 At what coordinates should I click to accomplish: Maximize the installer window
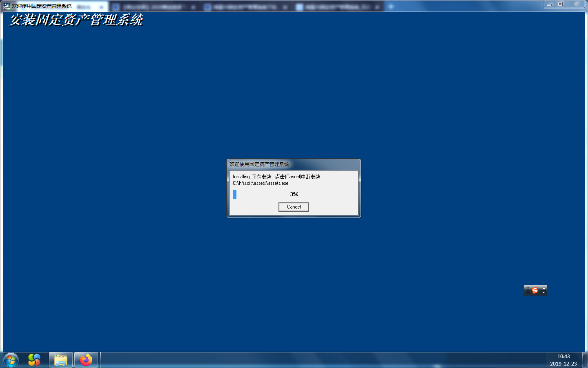click(x=560, y=4)
